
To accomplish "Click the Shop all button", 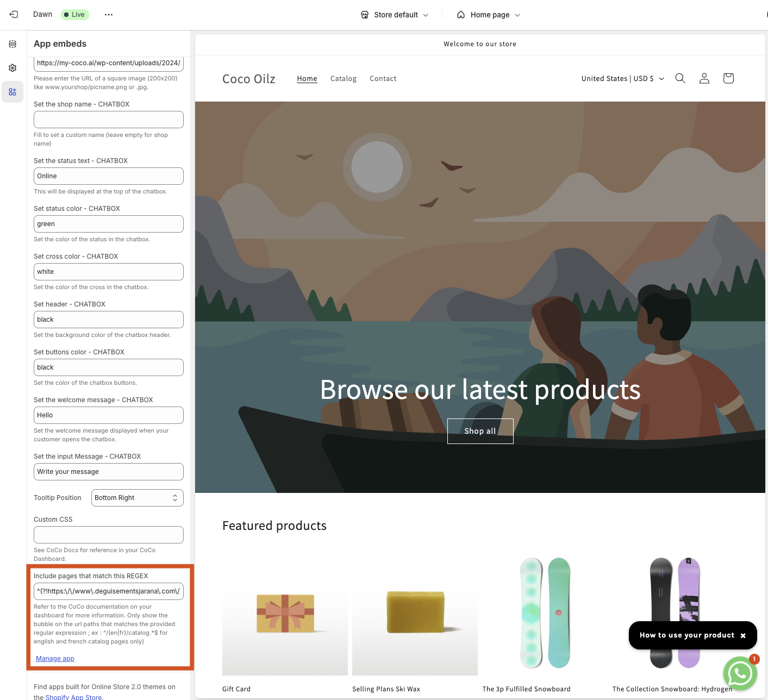I will [480, 431].
